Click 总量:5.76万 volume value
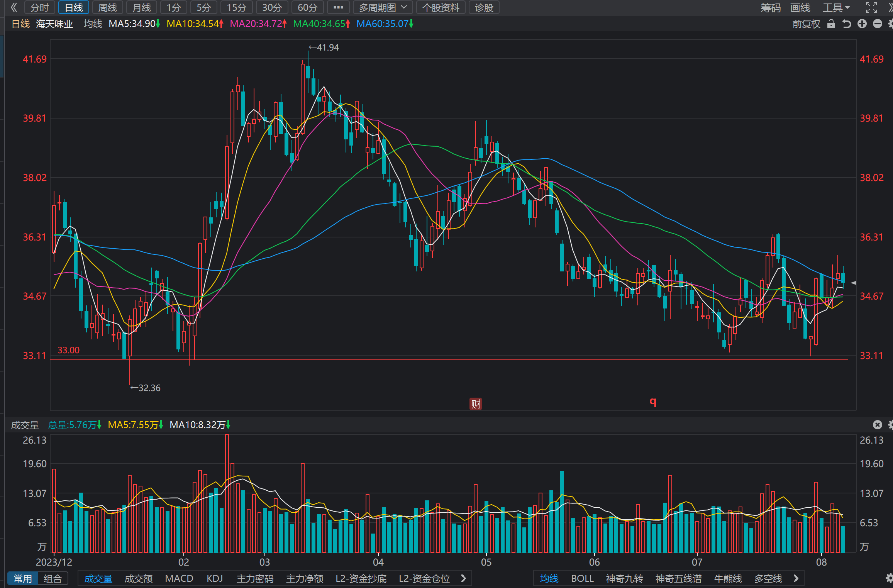893x588 pixels. [x=75, y=425]
